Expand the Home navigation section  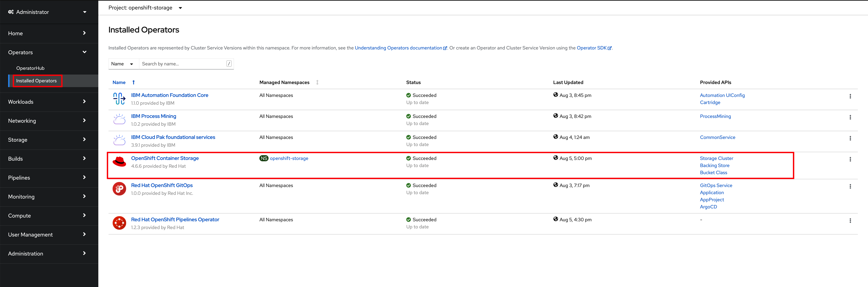[49, 33]
